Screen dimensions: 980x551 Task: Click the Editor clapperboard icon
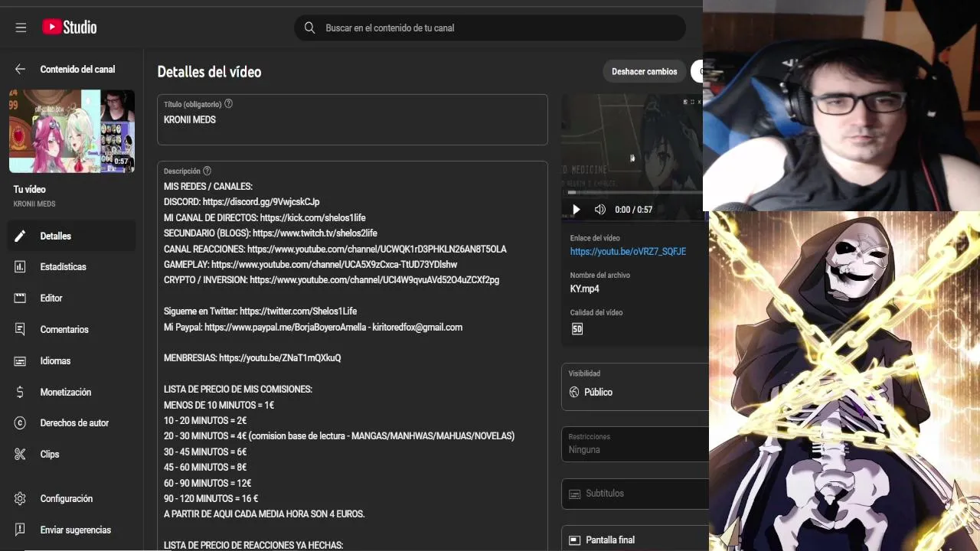[21, 298]
